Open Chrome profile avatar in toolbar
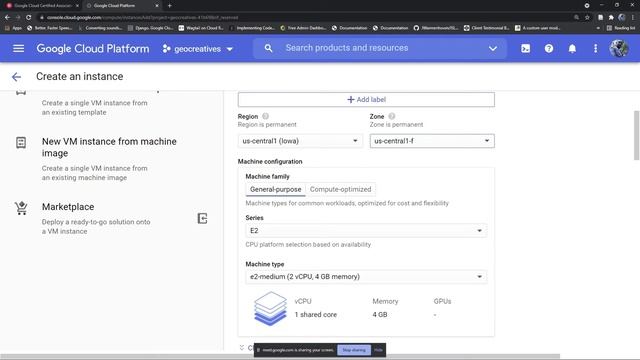 point(622,18)
